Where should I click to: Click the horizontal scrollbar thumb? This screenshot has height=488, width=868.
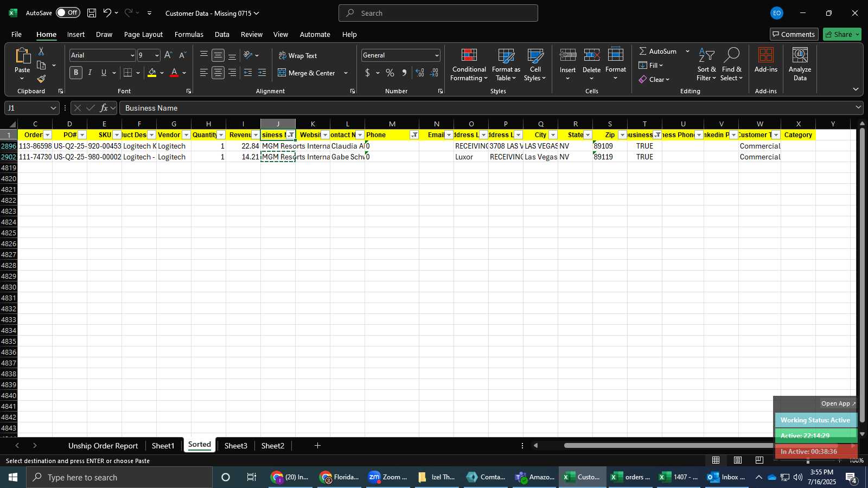[x=700, y=446]
